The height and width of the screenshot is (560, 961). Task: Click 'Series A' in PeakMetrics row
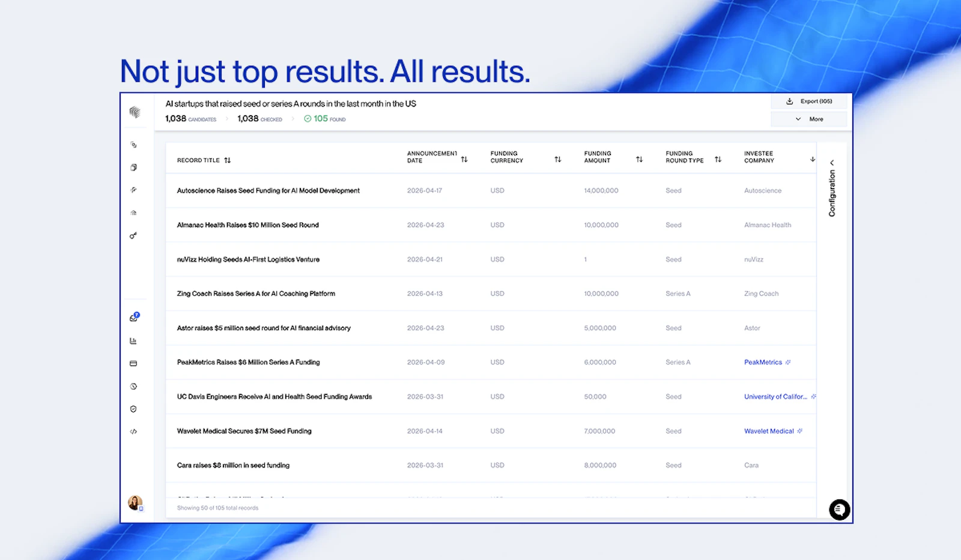pyautogui.click(x=678, y=363)
